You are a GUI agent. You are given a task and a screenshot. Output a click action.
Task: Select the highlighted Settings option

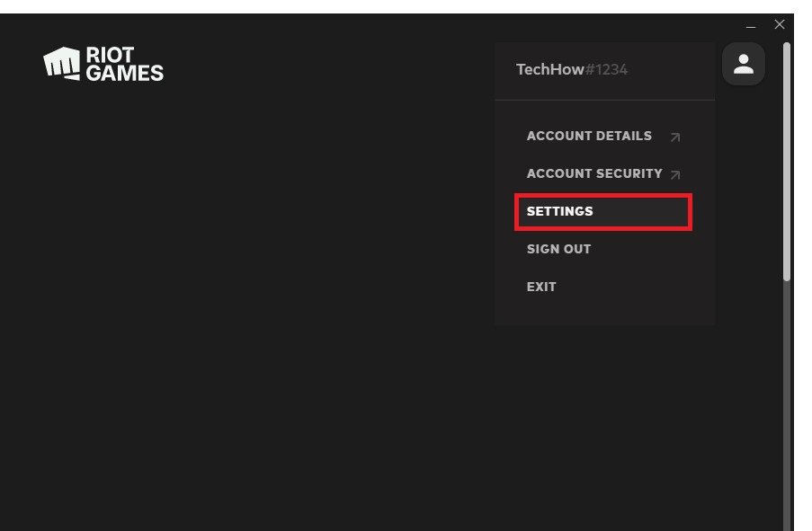click(x=603, y=212)
